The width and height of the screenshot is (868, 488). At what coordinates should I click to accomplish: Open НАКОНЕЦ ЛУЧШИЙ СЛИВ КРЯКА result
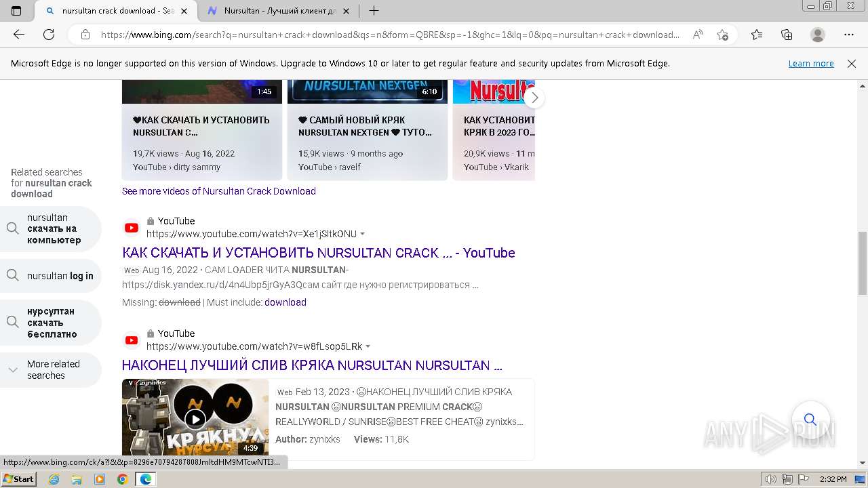tap(312, 365)
